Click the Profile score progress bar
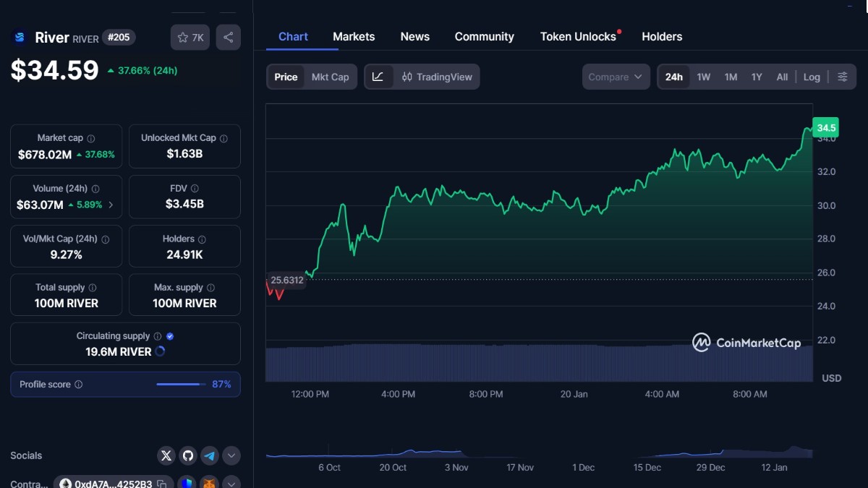The image size is (868, 488). (x=182, y=385)
